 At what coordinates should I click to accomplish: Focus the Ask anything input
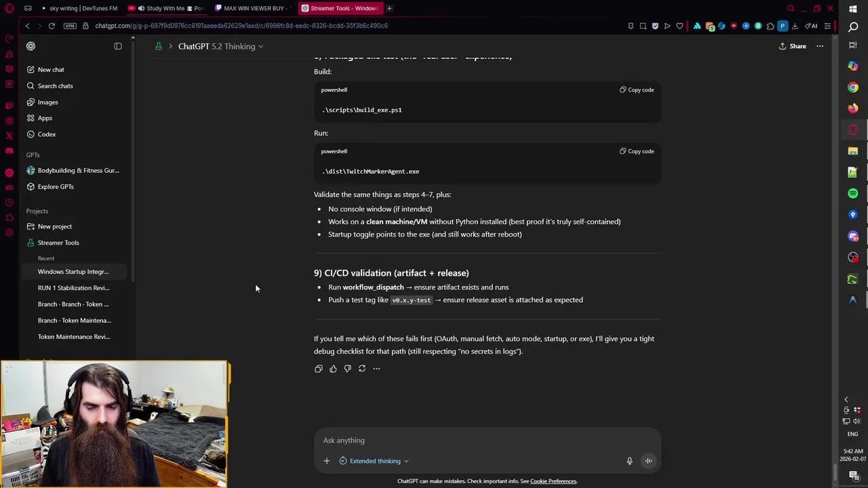coord(487,441)
